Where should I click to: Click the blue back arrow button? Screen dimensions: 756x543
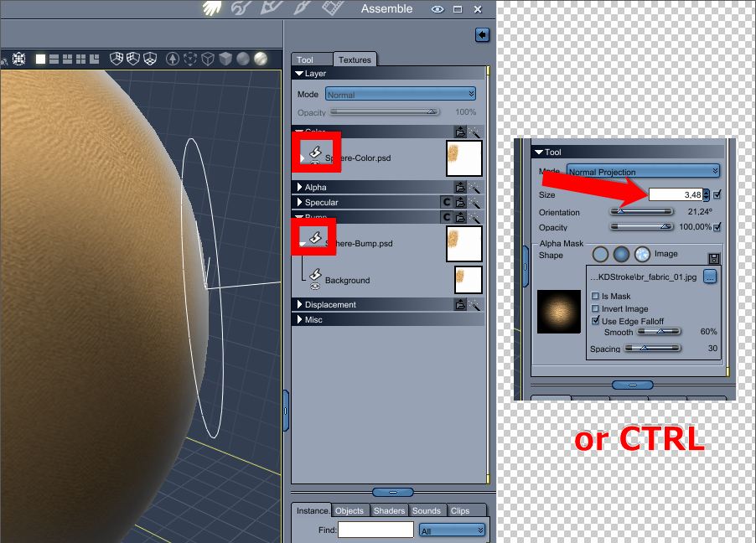482,34
